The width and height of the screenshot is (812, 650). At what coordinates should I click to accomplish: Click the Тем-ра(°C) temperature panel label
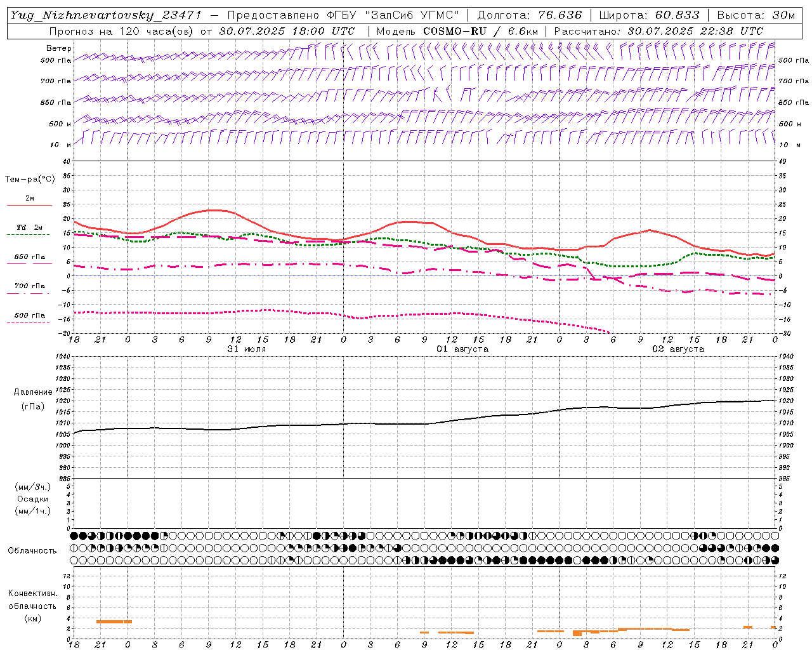pyautogui.click(x=30, y=180)
